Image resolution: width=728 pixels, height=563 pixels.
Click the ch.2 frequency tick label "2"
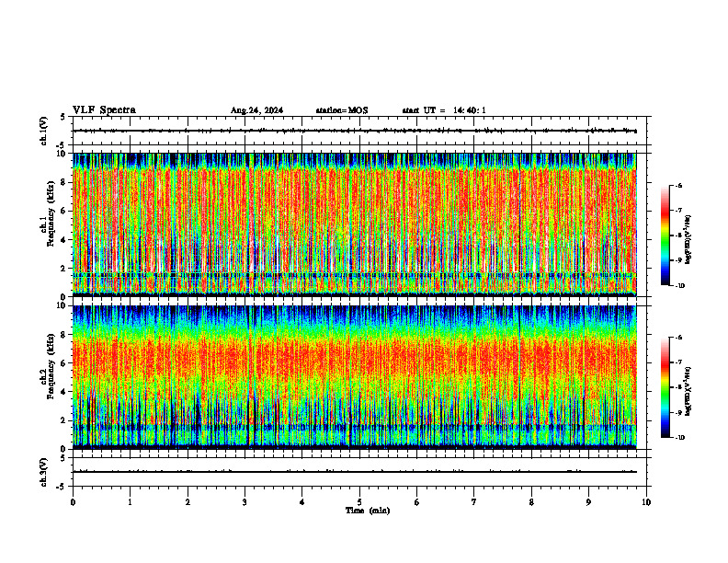pos(63,420)
